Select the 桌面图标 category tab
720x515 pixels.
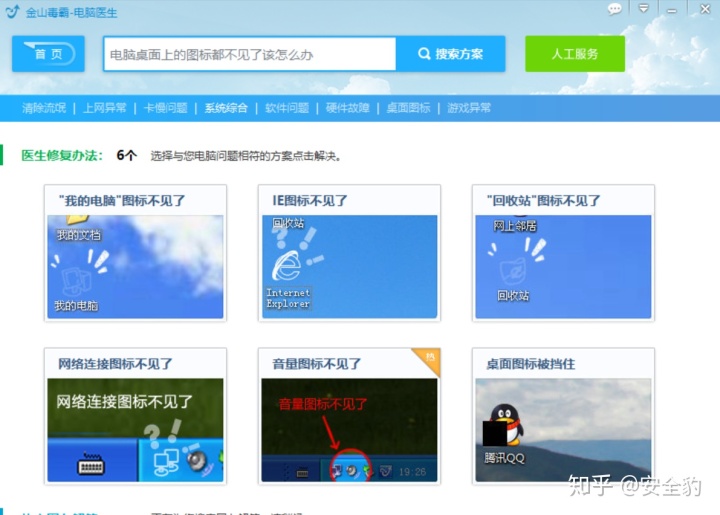click(x=408, y=108)
